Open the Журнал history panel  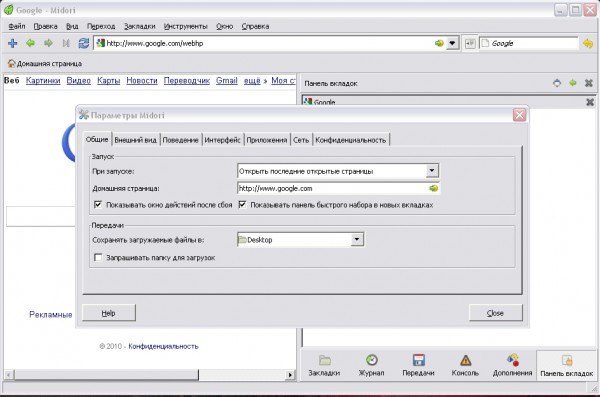pyautogui.click(x=371, y=366)
